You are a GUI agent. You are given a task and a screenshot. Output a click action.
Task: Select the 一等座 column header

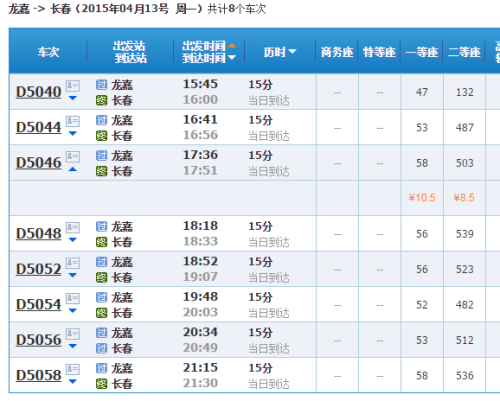(422, 52)
